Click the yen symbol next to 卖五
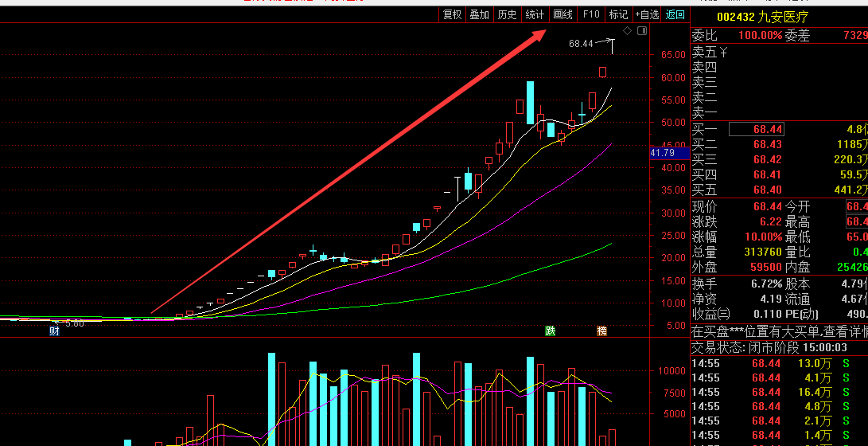 click(723, 52)
